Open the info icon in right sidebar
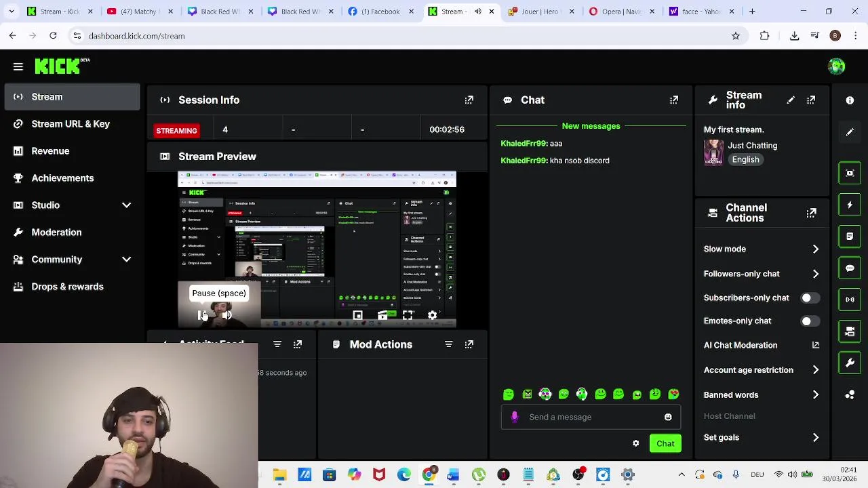 [850, 100]
